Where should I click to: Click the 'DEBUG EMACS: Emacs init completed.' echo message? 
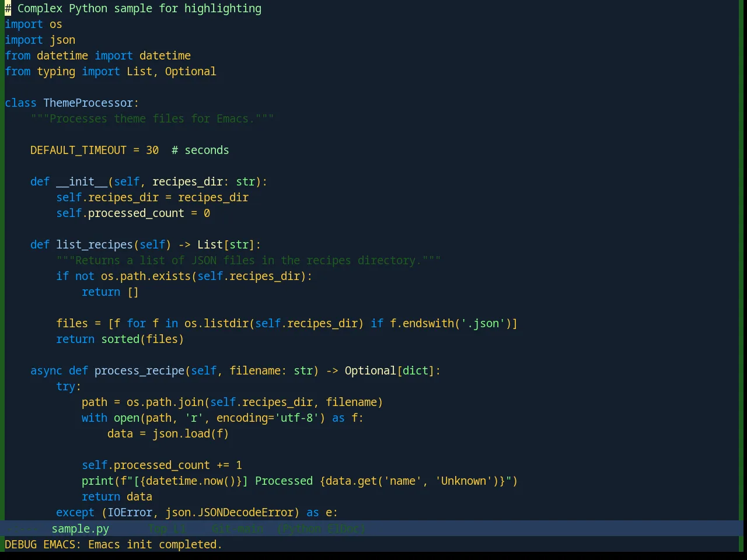113,544
